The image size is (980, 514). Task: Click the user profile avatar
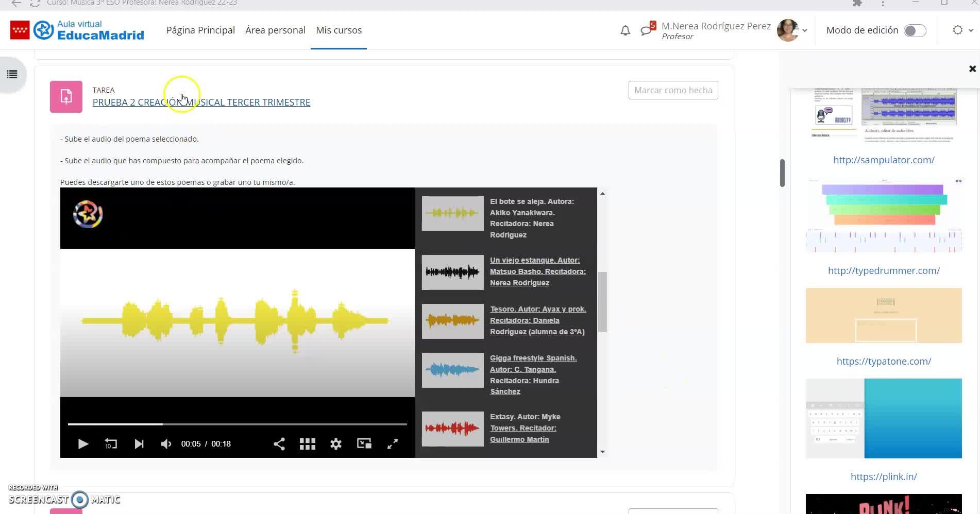coord(787,30)
